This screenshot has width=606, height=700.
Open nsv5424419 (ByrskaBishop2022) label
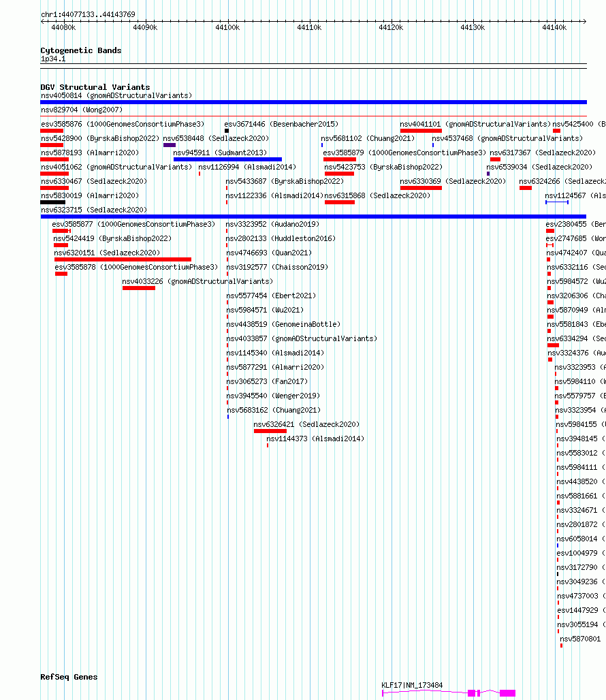112,238
